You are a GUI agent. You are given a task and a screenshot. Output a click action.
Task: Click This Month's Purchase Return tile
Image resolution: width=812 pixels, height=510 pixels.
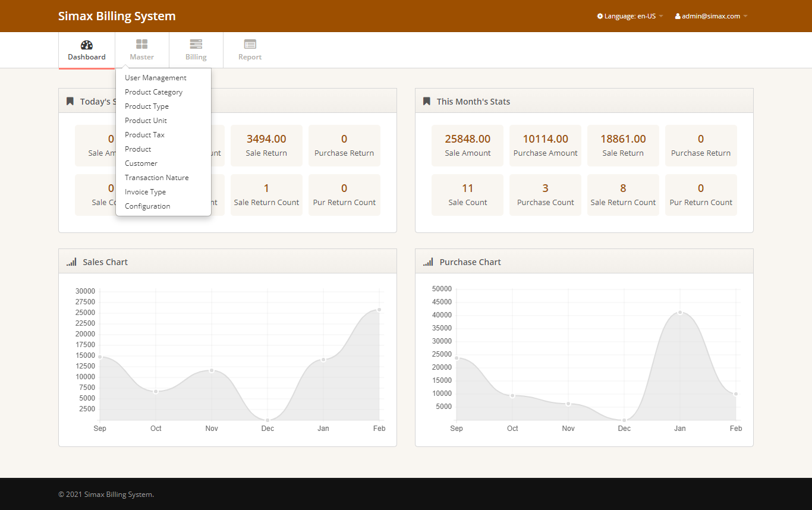(701, 146)
